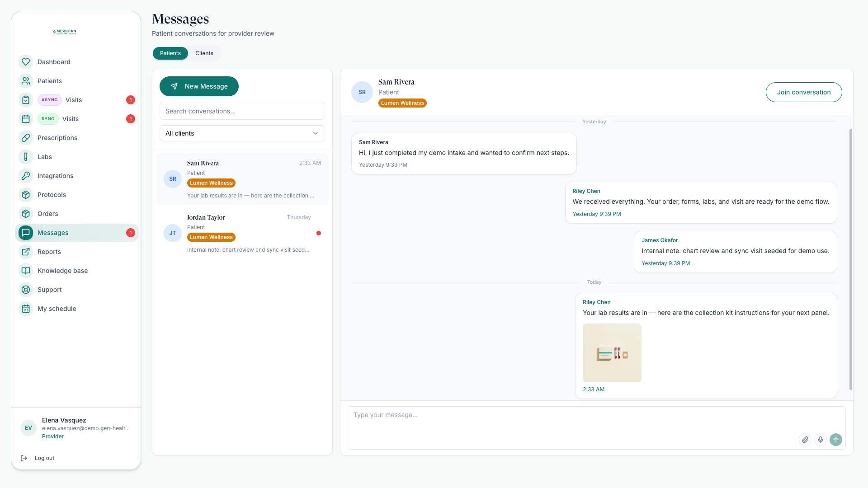Click the Thursday timestamp on Jordan Taylor
The image size is (868, 488).
point(299,217)
